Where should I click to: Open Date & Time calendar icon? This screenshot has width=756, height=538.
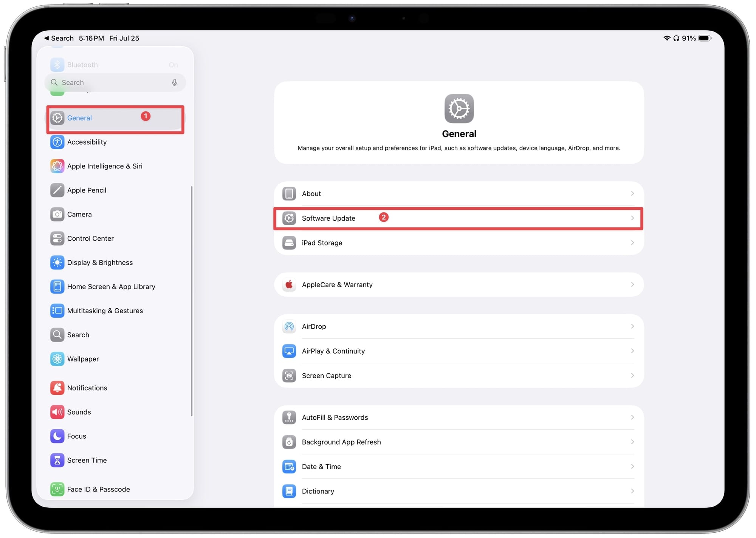coord(289,467)
